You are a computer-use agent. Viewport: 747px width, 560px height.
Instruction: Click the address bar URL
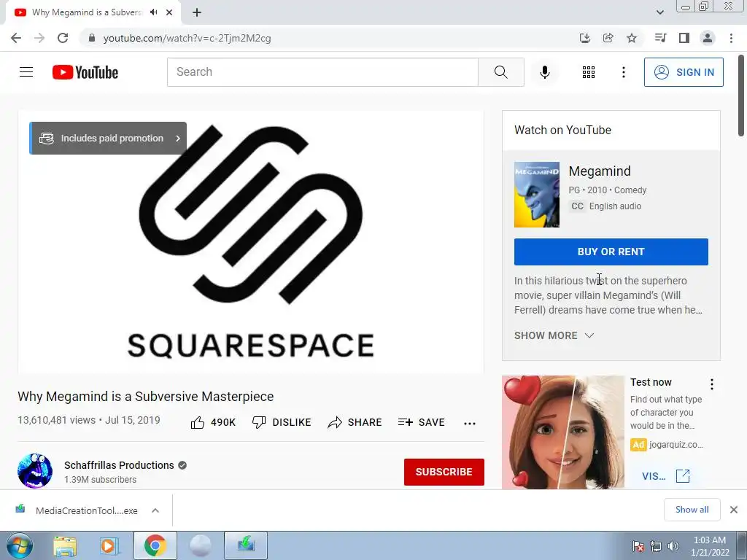pos(187,38)
